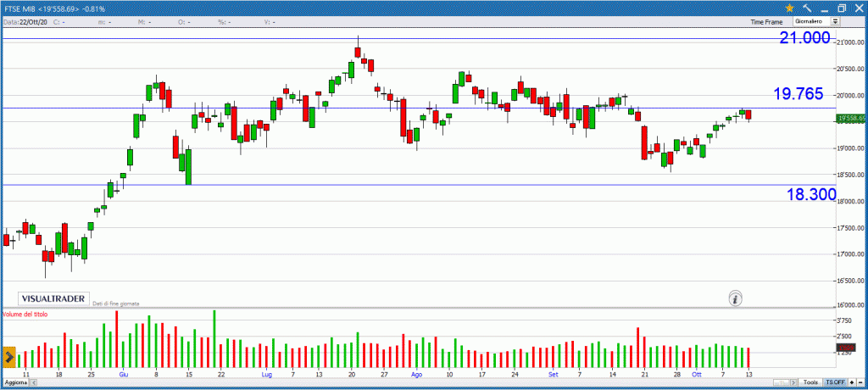Click the Giu month label on time axis

(x=124, y=375)
